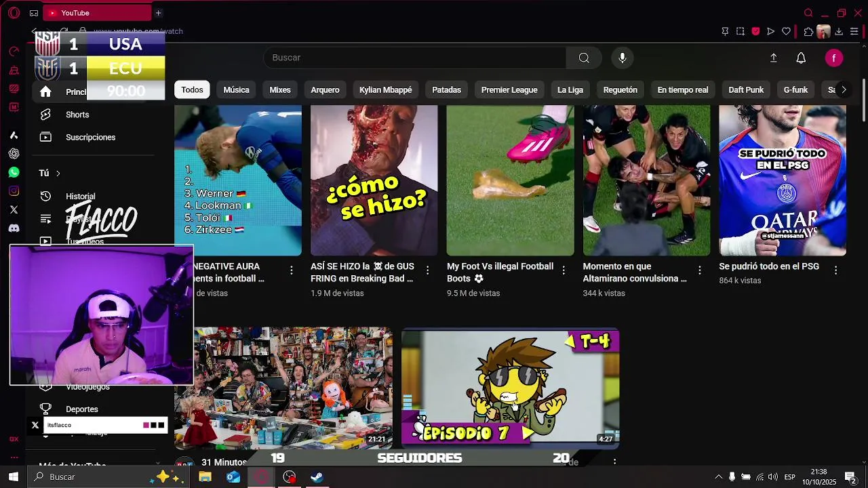Bookmark the page with the heart icon
This screenshot has width=868, height=488.
click(787, 31)
